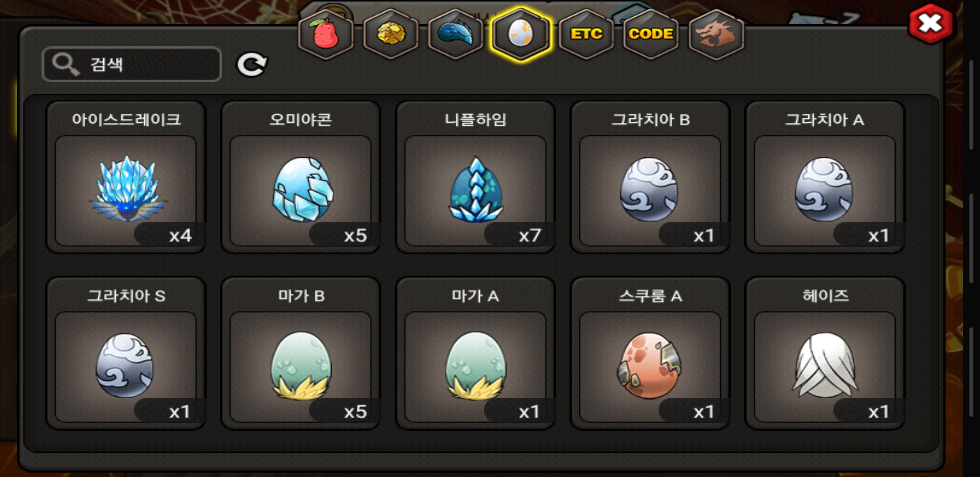Open the CODE tab
980x477 pixels.
tap(651, 34)
